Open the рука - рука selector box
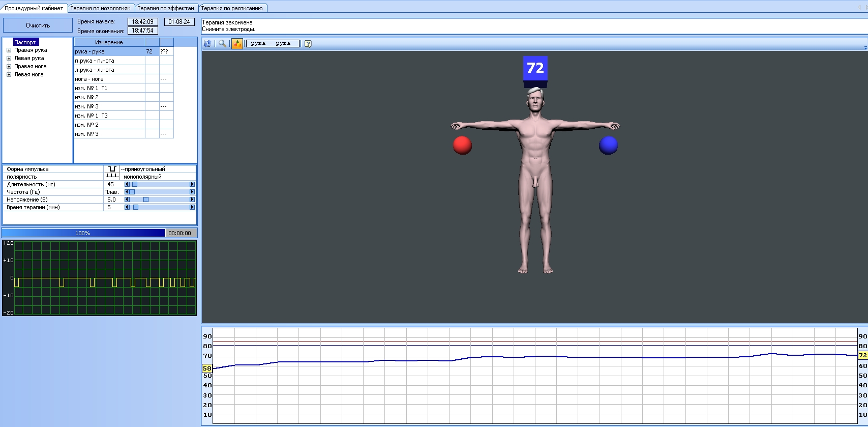This screenshot has height=427, width=868. pyautogui.click(x=273, y=44)
